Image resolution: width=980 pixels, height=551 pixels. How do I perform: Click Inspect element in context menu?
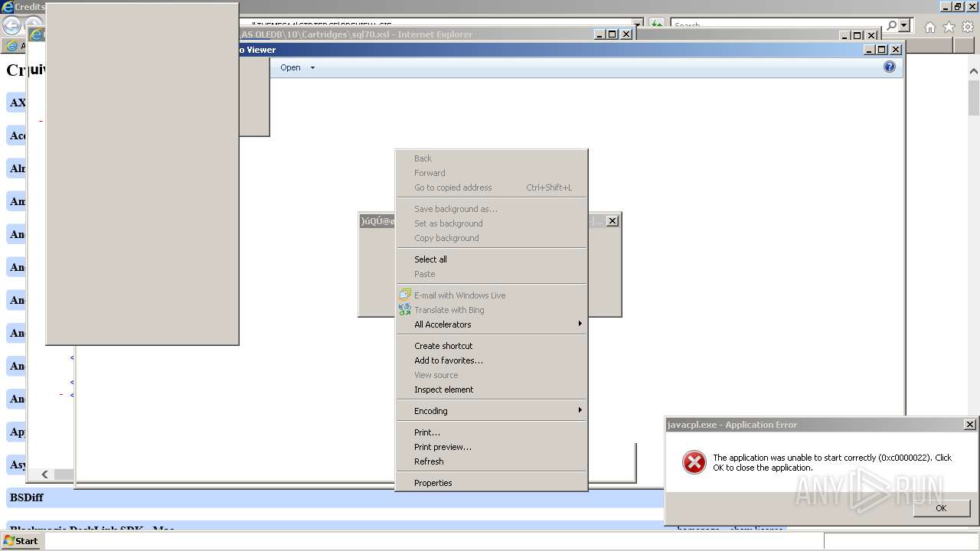(x=490, y=390)
